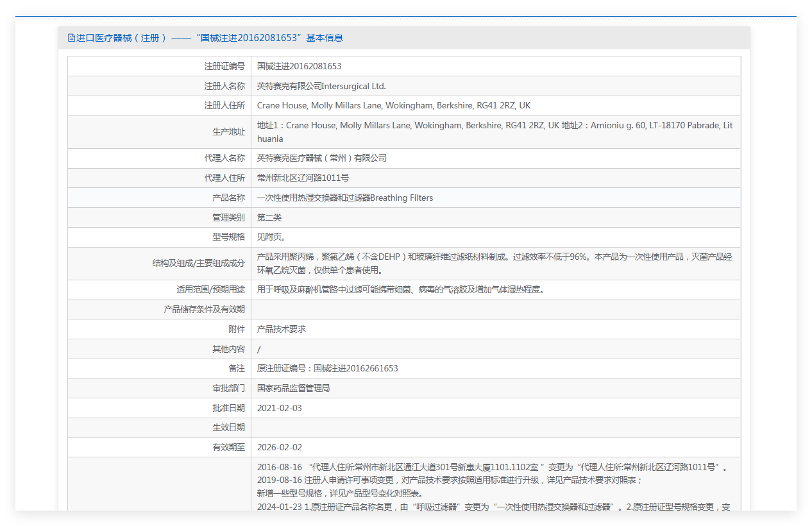Select 国家药品监督管理局 value
The image size is (812, 526).
tap(293, 389)
